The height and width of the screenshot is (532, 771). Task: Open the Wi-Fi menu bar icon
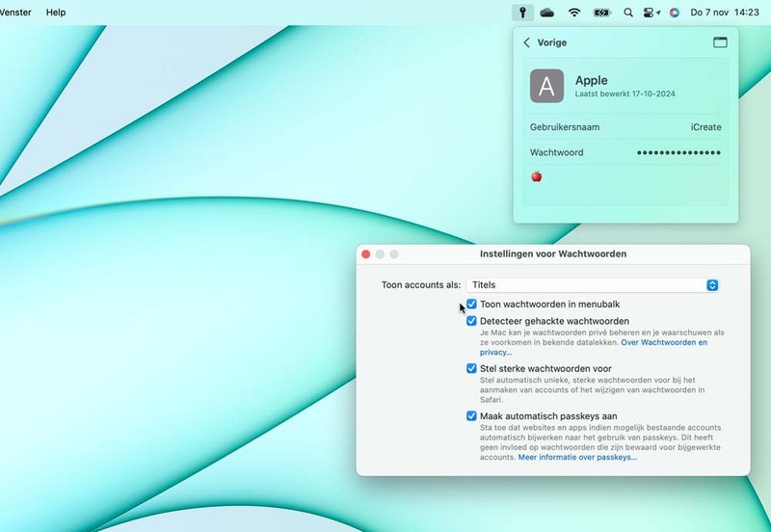pyautogui.click(x=574, y=13)
